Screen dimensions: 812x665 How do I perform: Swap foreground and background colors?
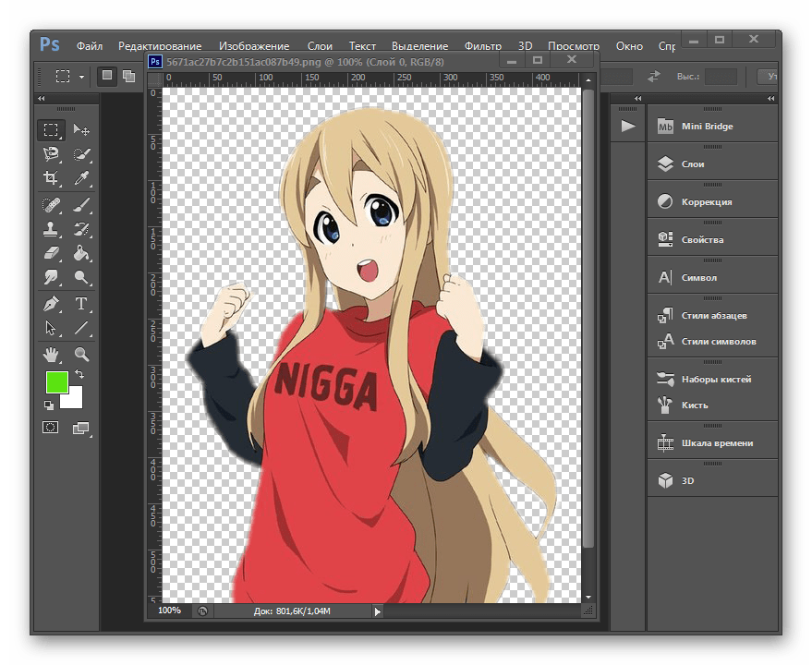pyautogui.click(x=79, y=374)
